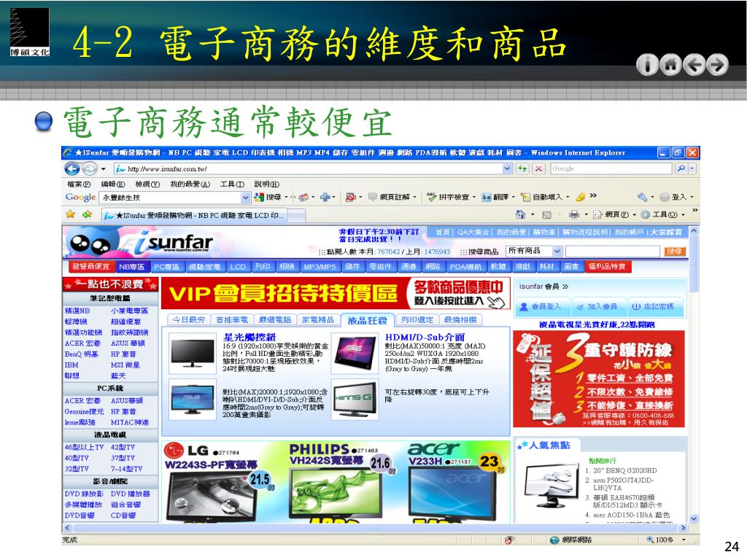Open the Google toolbar search box dropdown
Image resolution: width=747 pixels, height=560 pixels.
click(x=245, y=197)
